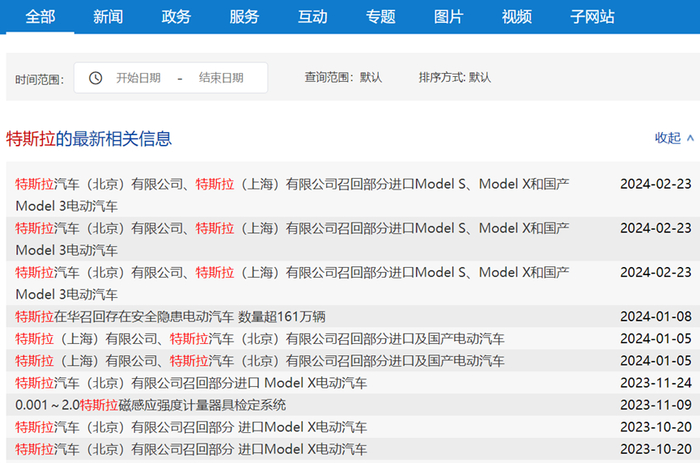Image resolution: width=700 pixels, height=463 pixels.
Task: Open first 2024-02-23 Model S recall result
Action: click(x=292, y=195)
